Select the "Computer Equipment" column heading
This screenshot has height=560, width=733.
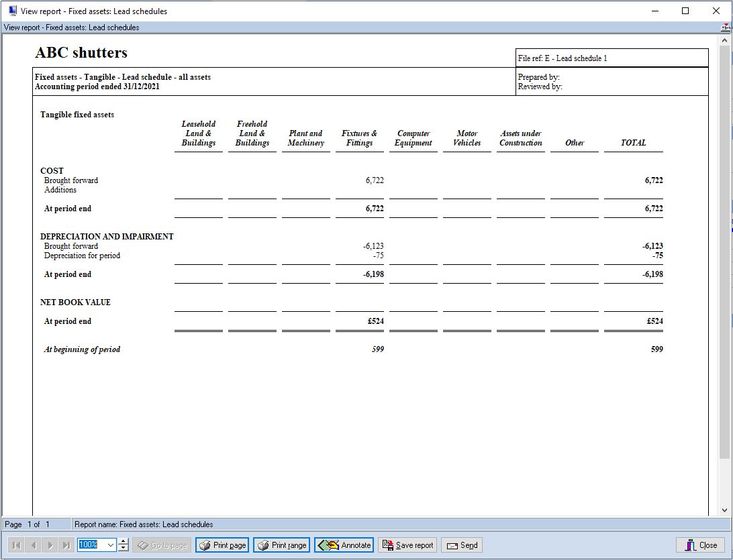tap(413, 138)
